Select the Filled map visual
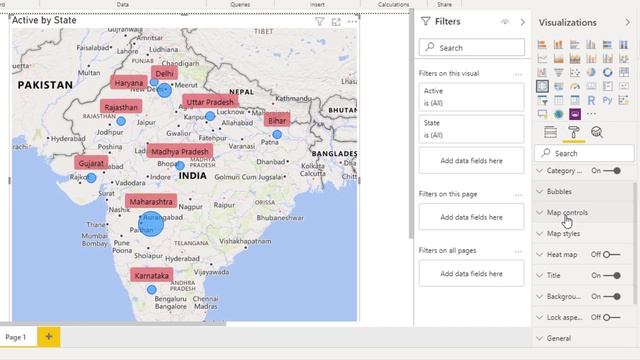 (558, 86)
